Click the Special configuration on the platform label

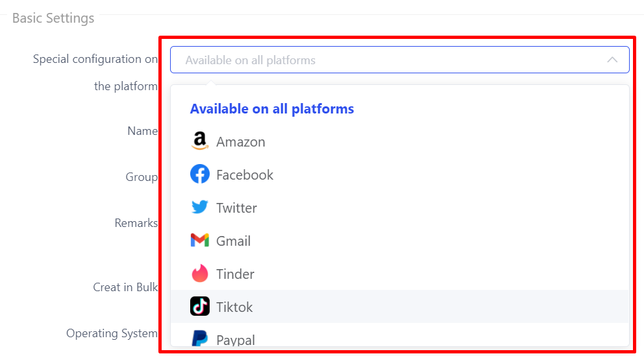click(x=95, y=73)
